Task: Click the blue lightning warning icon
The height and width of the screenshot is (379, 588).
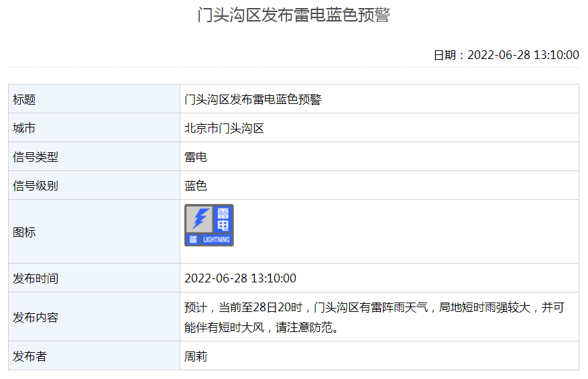Action: [x=209, y=225]
